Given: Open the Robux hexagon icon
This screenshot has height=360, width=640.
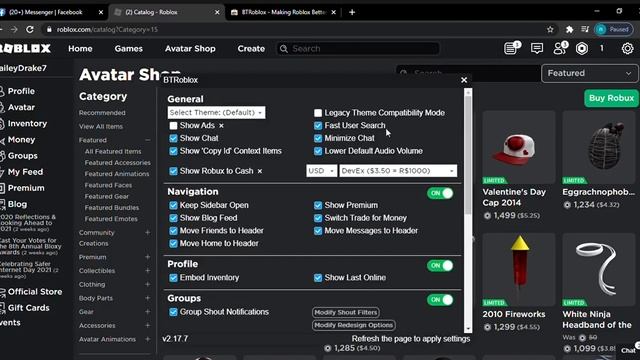Looking at the screenshot, I should [x=582, y=49].
